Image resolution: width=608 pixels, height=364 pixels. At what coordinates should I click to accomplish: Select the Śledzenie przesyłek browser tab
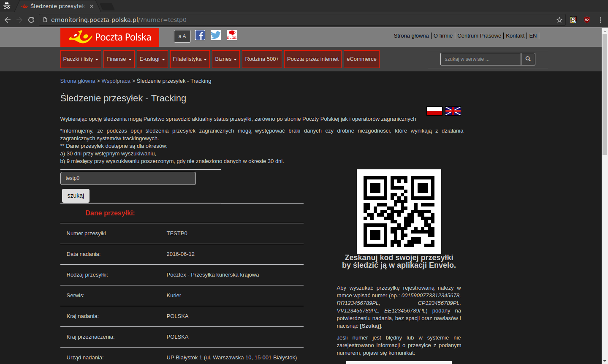point(57,6)
